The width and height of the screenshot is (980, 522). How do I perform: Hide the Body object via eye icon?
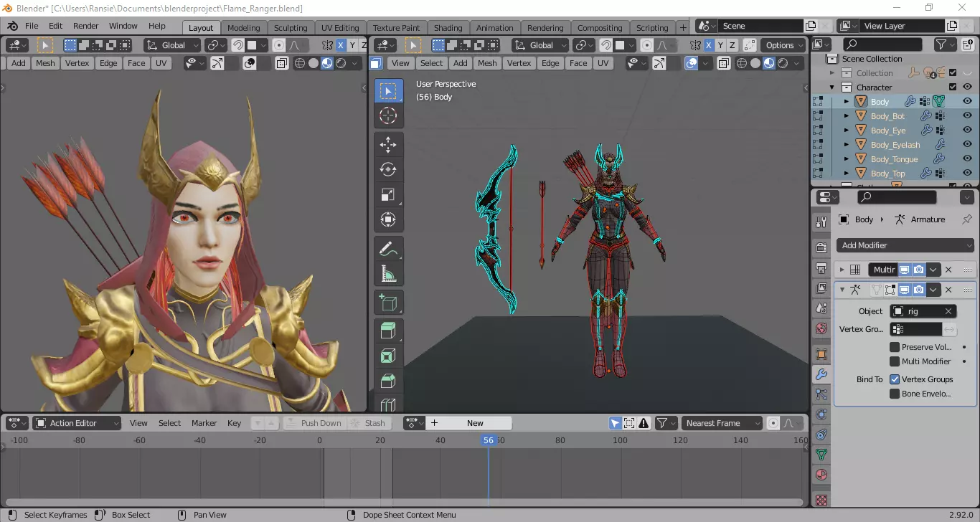(967, 102)
